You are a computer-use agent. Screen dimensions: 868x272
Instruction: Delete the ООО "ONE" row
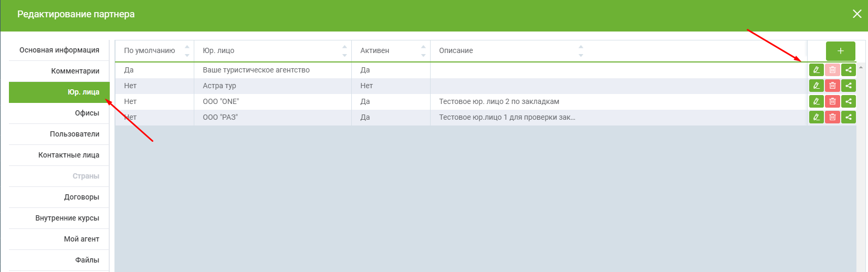pyautogui.click(x=832, y=101)
